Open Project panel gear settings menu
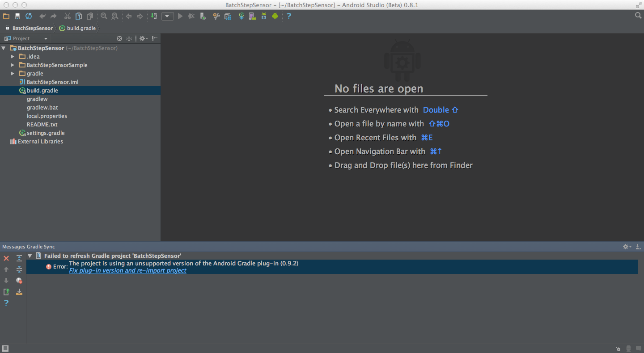This screenshot has height=353, width=644. 143,38
